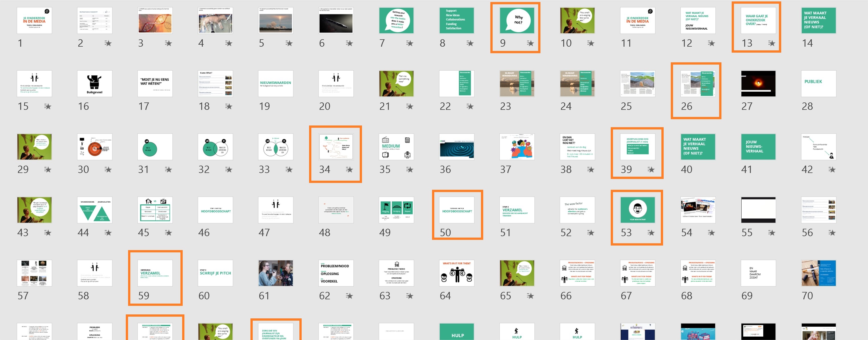Click the star icon beside slide 54
The height and width of the screenshot is (340, 868).
pos(711,232)
